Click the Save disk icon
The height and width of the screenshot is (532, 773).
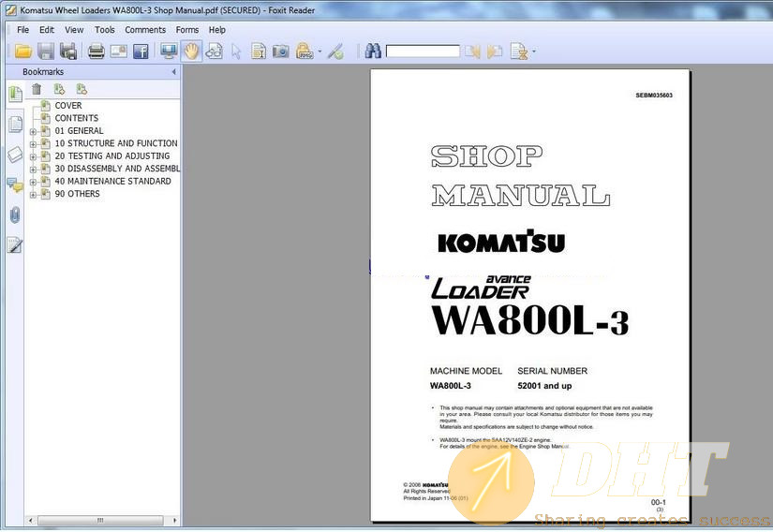coord(46,52)
